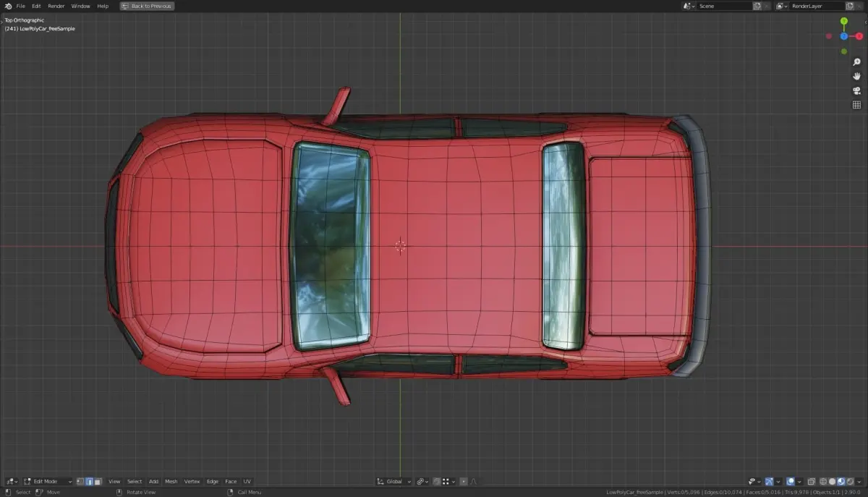Image resolution: width=868 pixels, height=497 pixels.
Task: Click the RenderLayer name field
Action: 817,6
